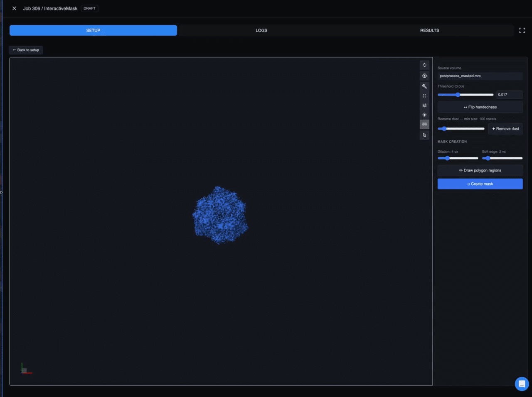Click the Create mask button
Viewport: 532px width, 397px height.
point(480,184)
